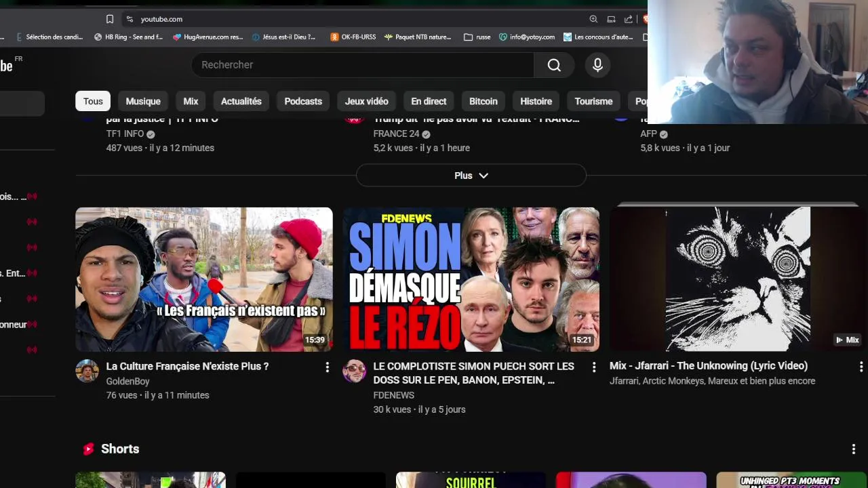Go to GoldenBoy channel name link
Screen dimensions: 868x488
(x=127, y=382)
